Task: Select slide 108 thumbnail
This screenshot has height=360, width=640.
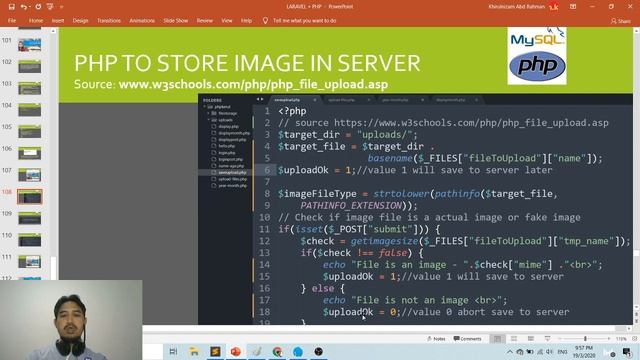Action: [x=29, y=197]
